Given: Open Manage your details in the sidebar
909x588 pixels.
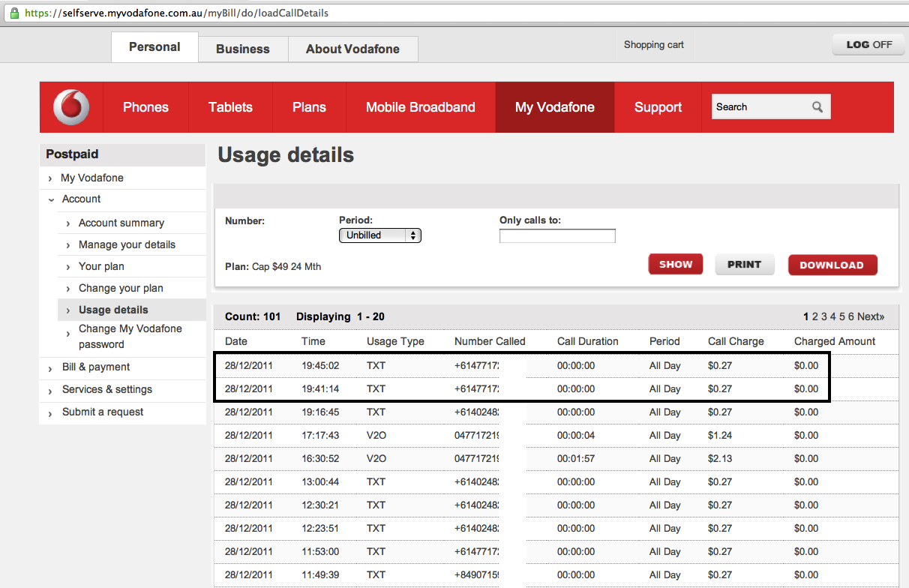Looking at the screenshot, I should (x=127, y=245).
